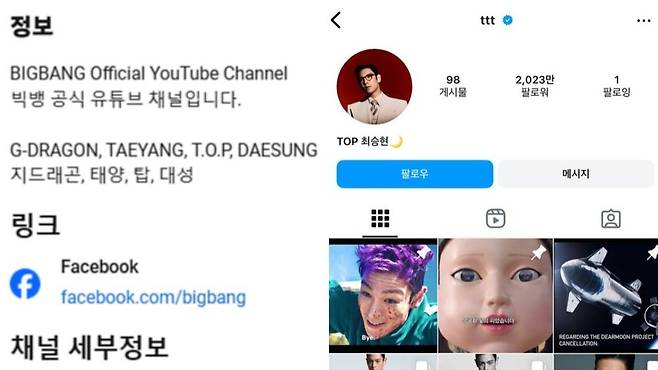This screenshot has height=370, width=658.
Task: Click the Facebook logo icon
Action: tap(25, 284)
